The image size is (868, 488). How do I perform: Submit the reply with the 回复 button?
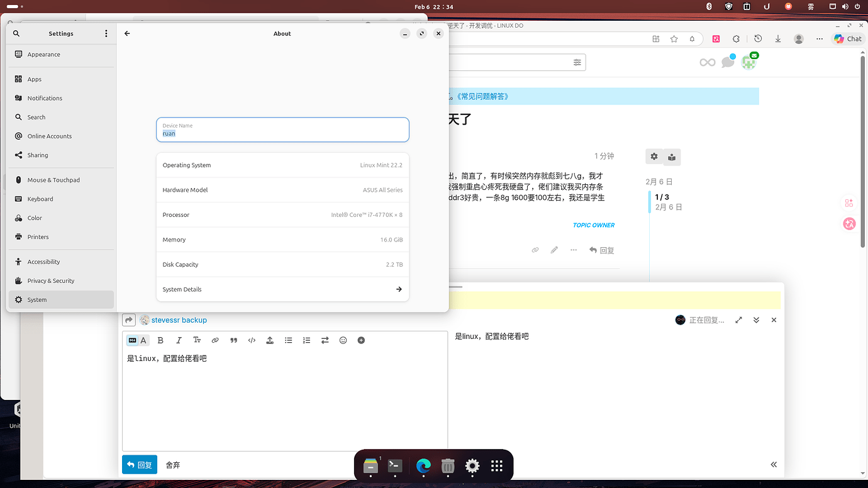140,465
